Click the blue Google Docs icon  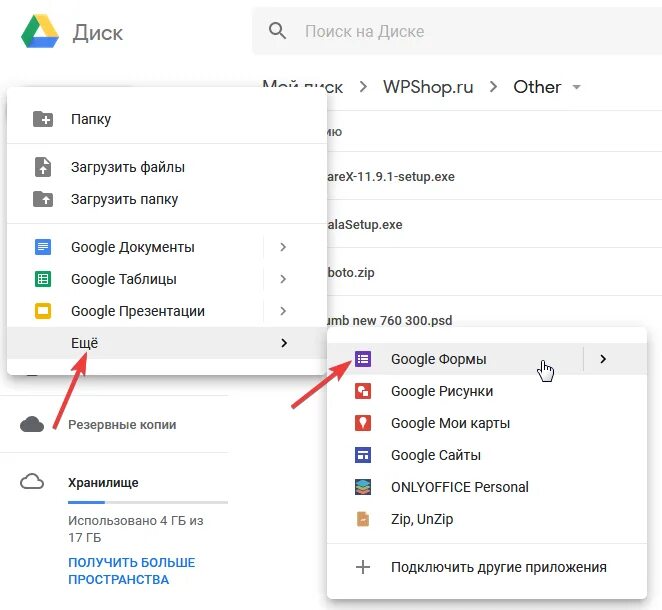click(43, 247)
